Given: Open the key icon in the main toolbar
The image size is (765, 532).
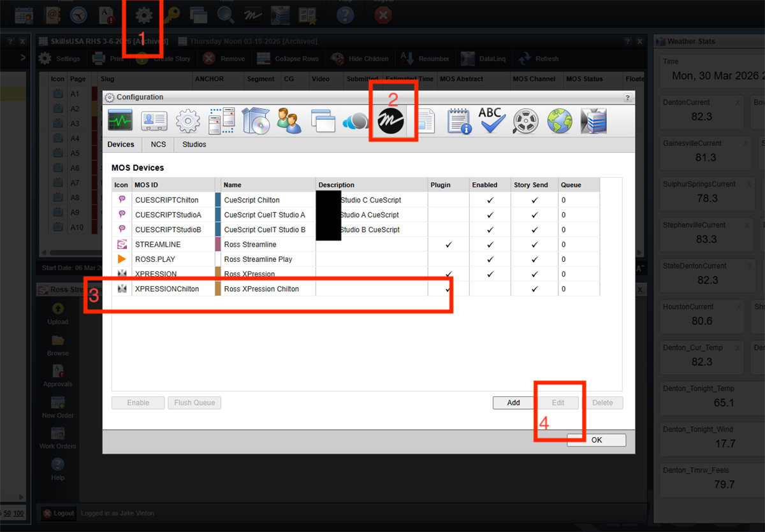Looking at the screenshot, I should click(173, 15).
